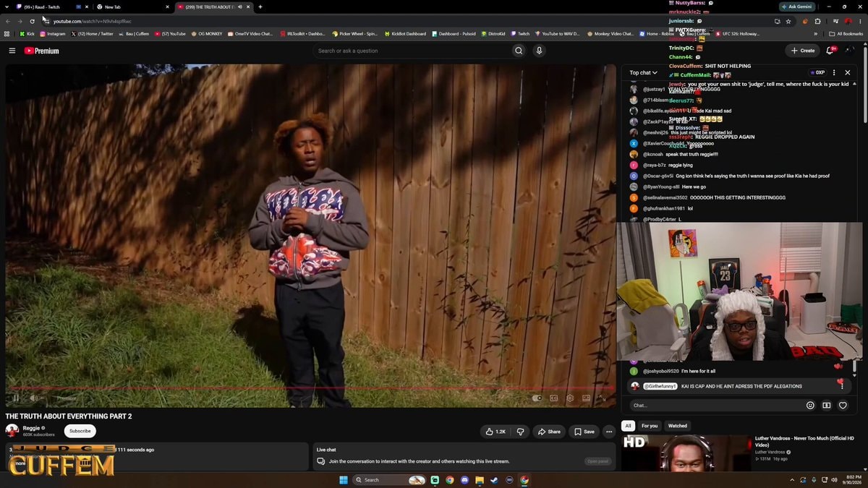Bookmark this page with star icon
Screen dimensions: 868x488
click(788, 21)
